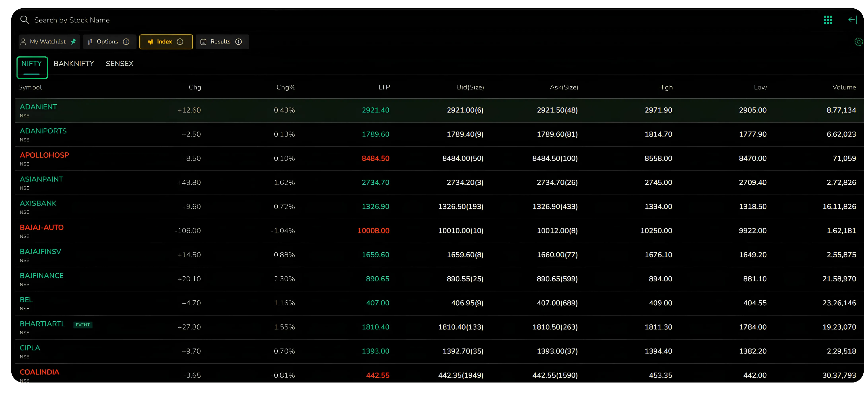Viewport: 868px width, 397px height.
Task: Sort by the Symbol column header
Action: click(x=30, y=87)
